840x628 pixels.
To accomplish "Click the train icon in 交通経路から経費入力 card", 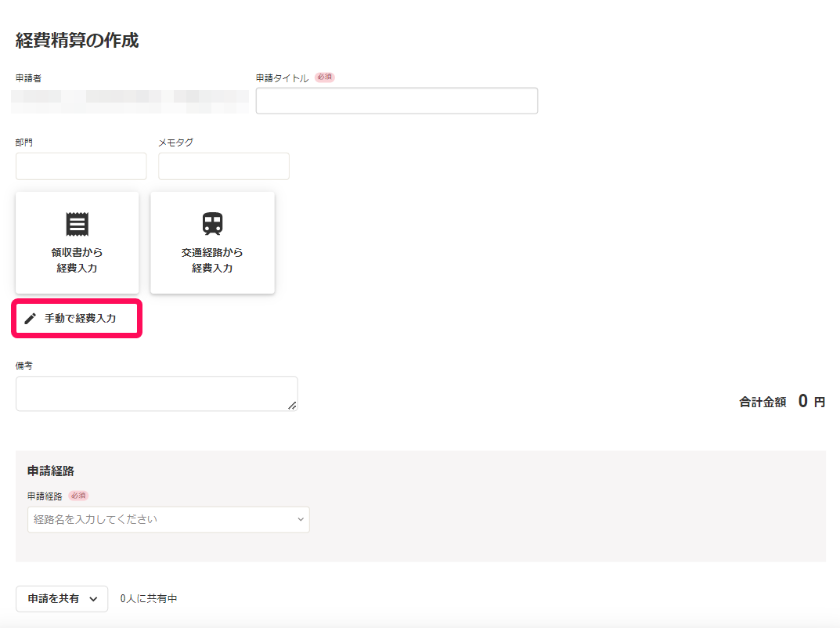I will 213,224.
